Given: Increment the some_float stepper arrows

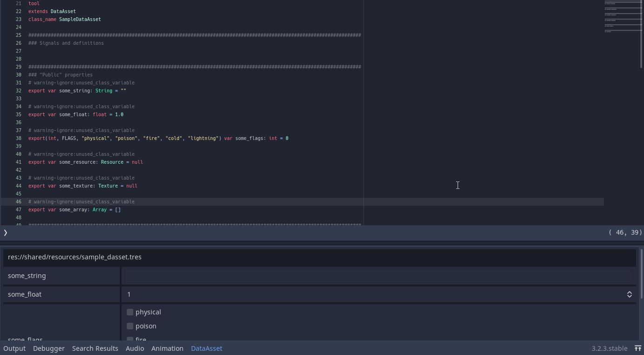Looking at the screenshot, I should pyautogui.click(x=629, y=294).
